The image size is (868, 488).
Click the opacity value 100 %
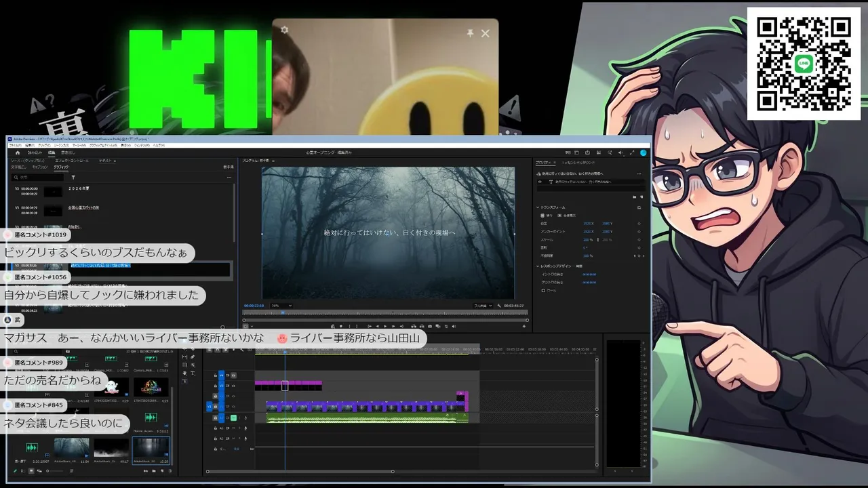coord(588,256)
